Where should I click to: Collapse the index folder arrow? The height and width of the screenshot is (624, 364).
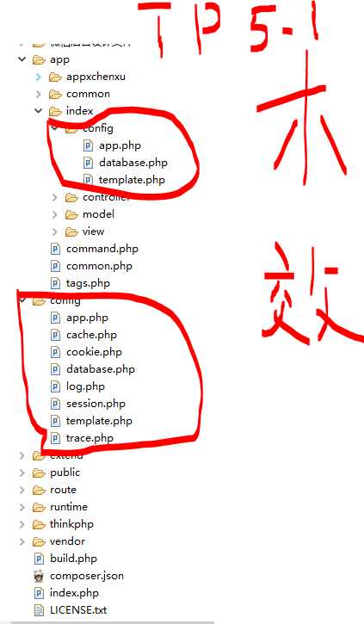click(38, 111)
